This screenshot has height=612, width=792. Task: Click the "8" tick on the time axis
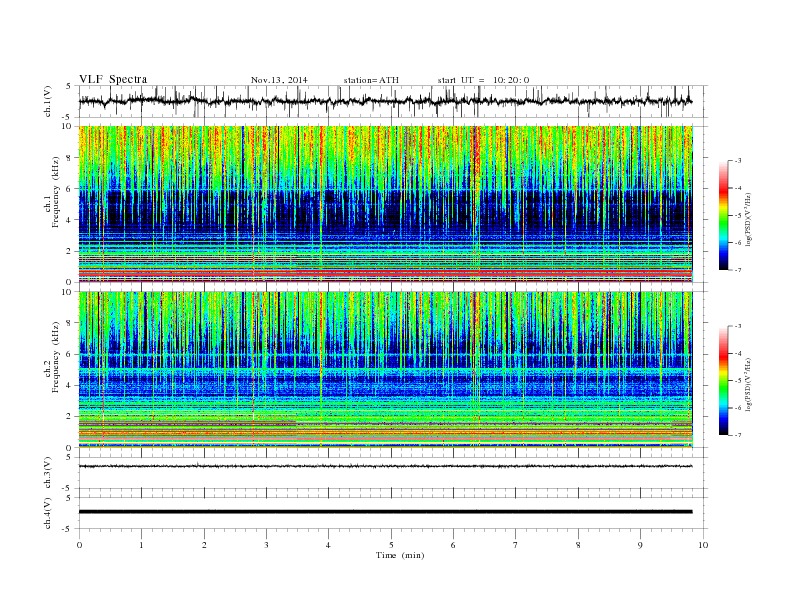click(x=578, y=545)
